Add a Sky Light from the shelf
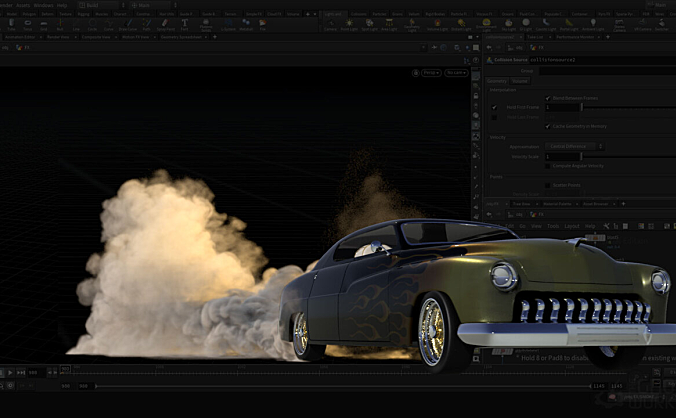 (x=509, y=25)
